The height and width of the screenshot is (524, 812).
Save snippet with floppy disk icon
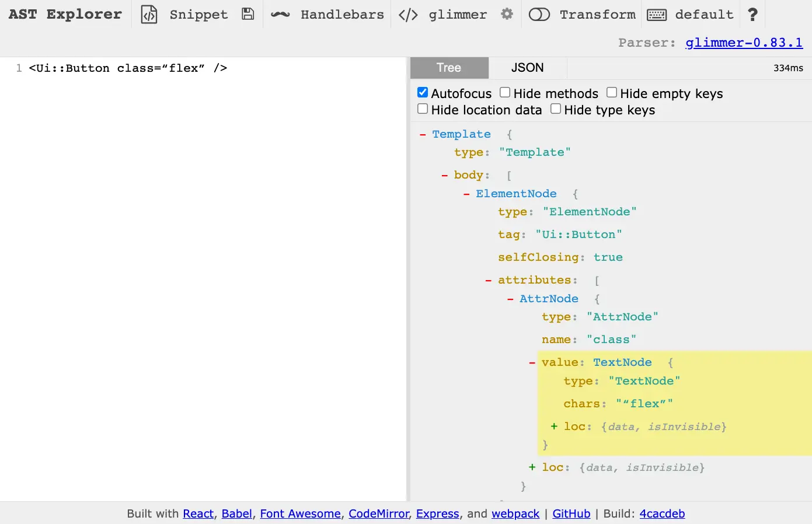(248, 14)
